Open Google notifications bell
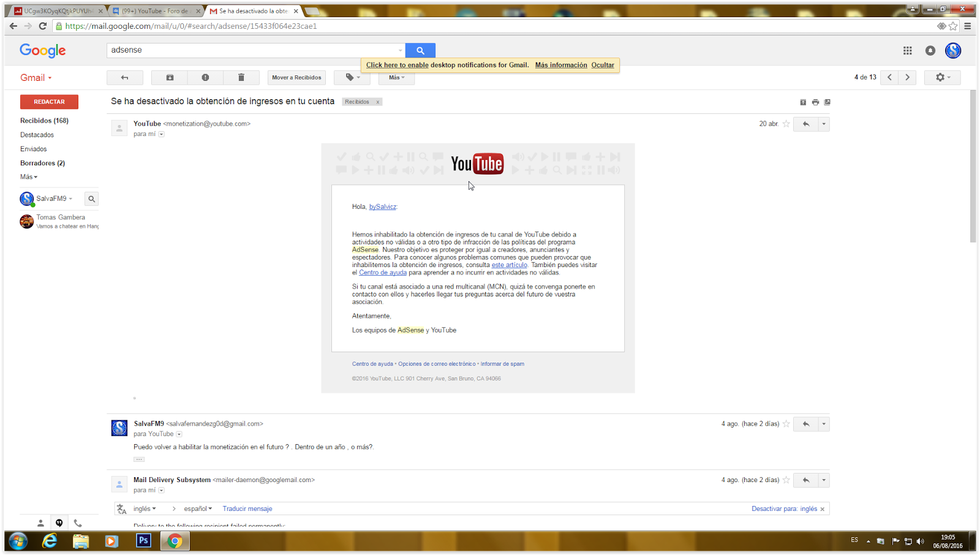980x555 pixels. coord(930,51)
